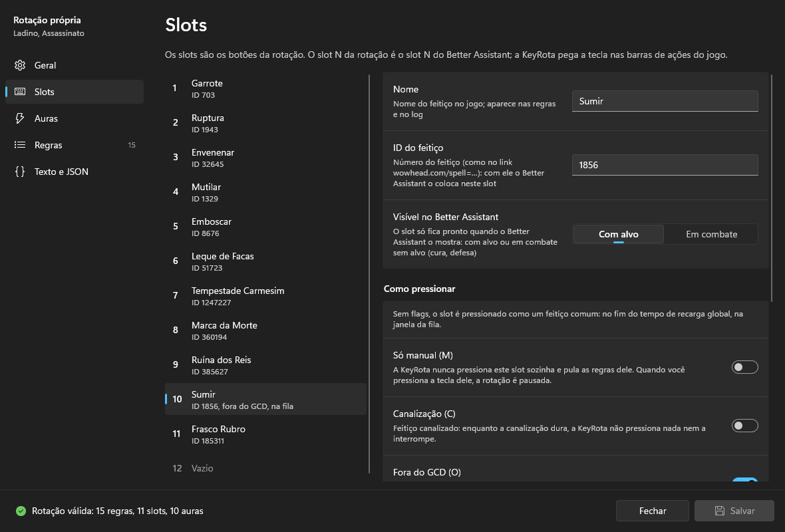785x532 pixels.
Task: Click the Regras list icon
Action: (x=20, y=144)
